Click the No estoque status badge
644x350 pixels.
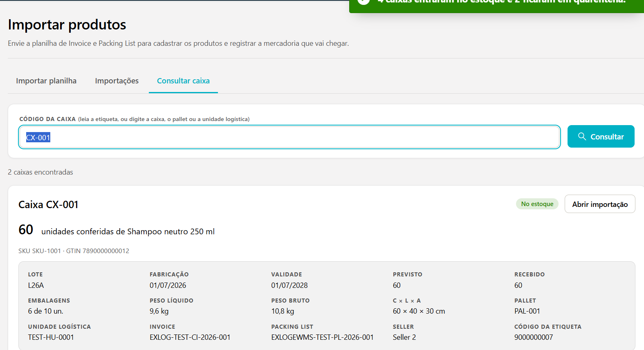click(x=537, y=204)
